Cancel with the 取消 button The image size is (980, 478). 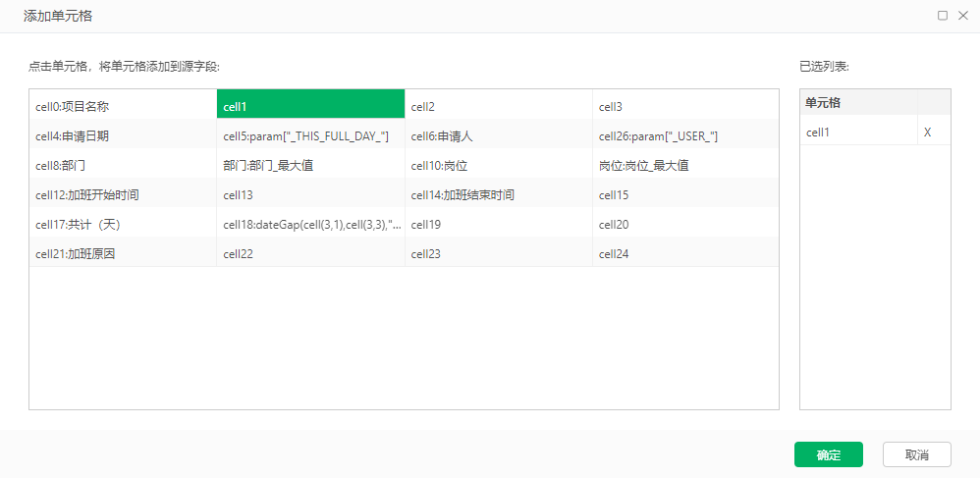[x=917, y=454]
